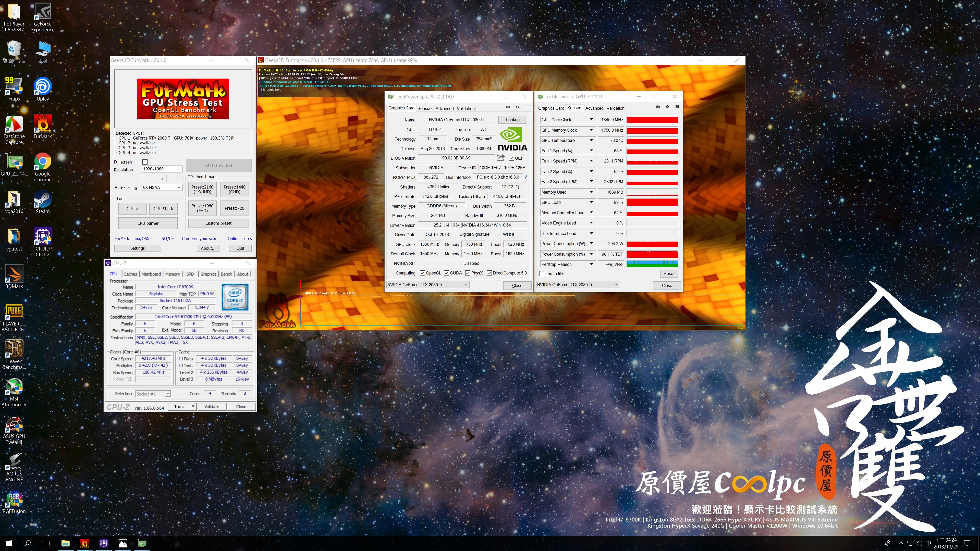Open File Explorer from taskbar
Viewport: 980px width, 551px height.
(65, 543)
